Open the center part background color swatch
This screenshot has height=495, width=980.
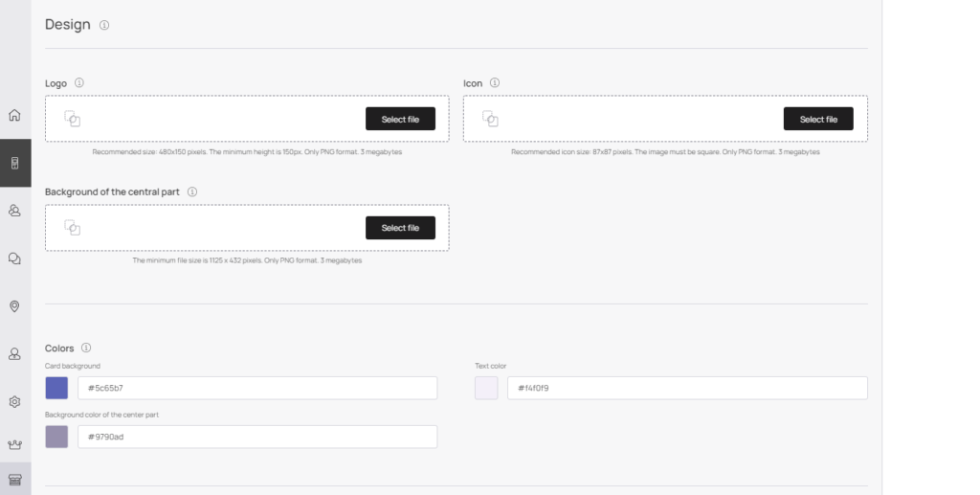coord(56,437)
